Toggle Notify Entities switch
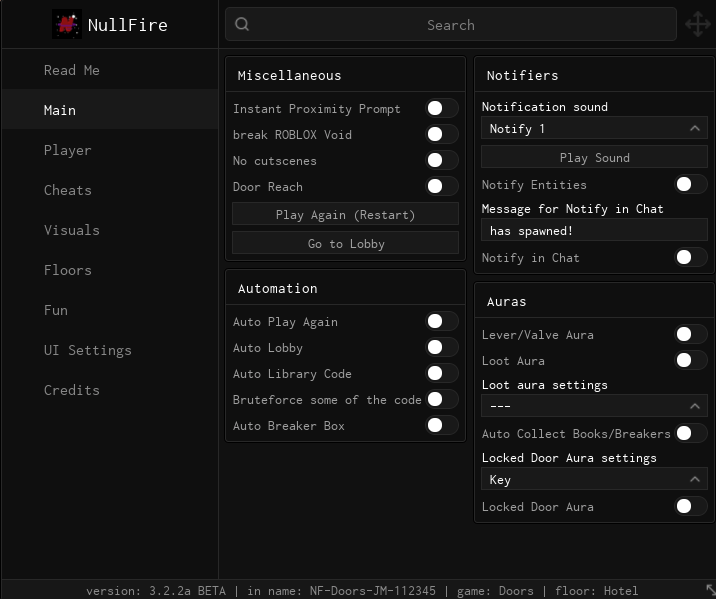Viewport: 716px width, 599px height. [x=690, y=184]
